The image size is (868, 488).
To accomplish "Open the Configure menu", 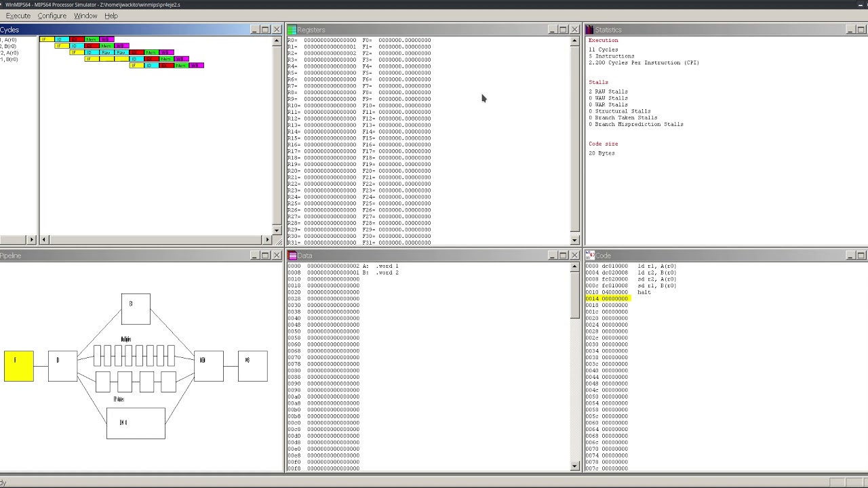I will (52, 16).
